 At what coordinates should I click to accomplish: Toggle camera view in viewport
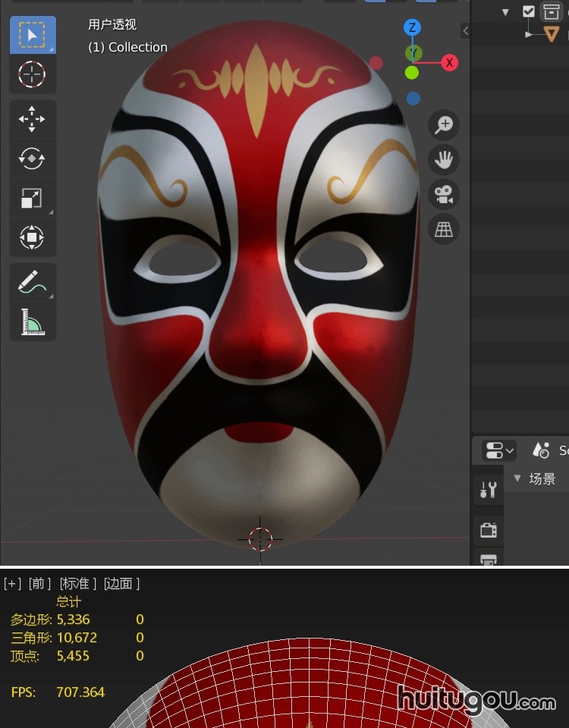click(x=444, y=194)
